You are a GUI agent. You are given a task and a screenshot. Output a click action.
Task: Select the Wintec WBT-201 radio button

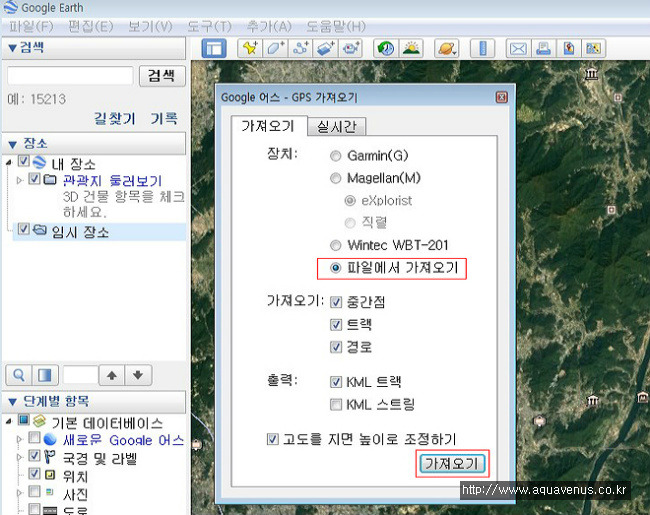335,245
